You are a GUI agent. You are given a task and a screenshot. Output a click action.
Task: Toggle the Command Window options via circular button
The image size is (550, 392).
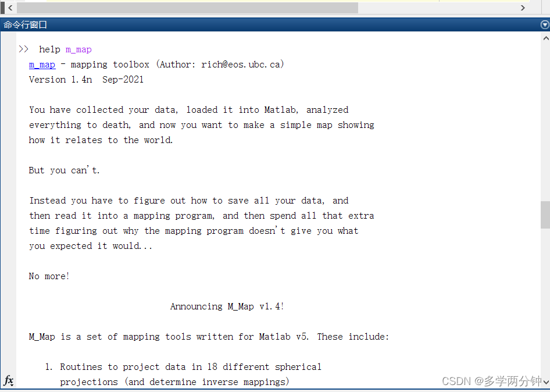coord(544,24)
